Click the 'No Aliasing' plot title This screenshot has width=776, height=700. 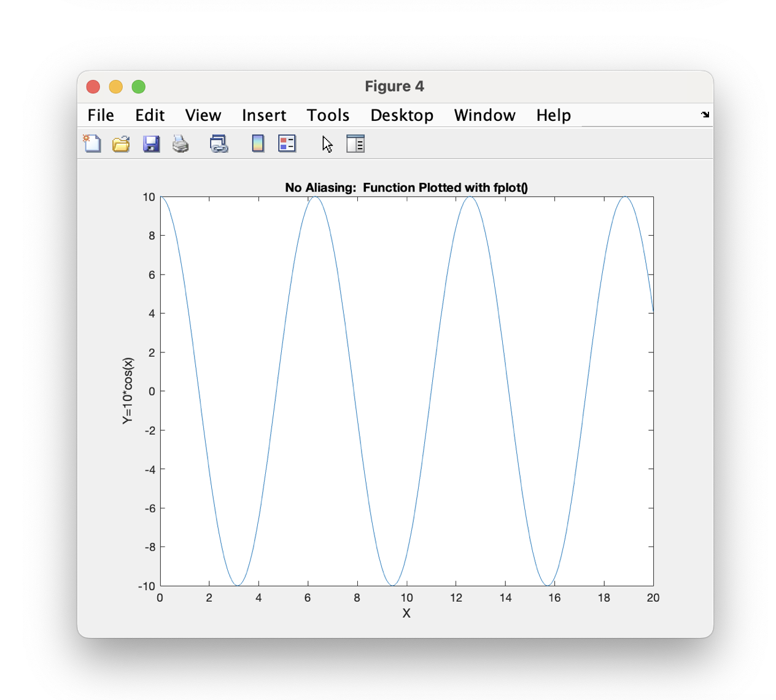coord(406,188)
